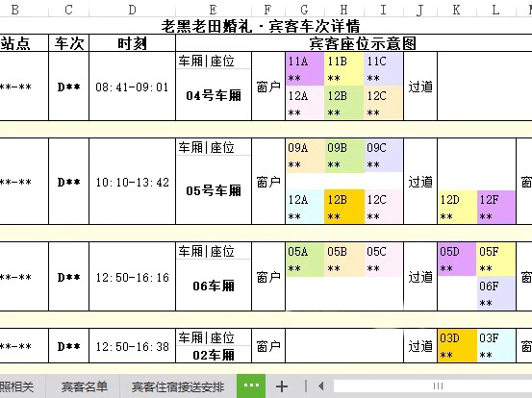
Task: Select the purple seat cell 12F
Action: pyautogui.click(x=496, y=207)
